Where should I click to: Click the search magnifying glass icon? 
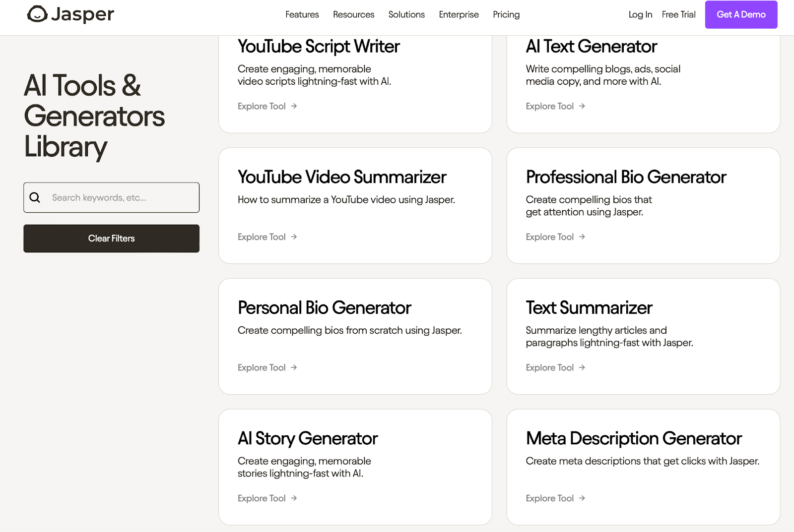click(35, 197)
